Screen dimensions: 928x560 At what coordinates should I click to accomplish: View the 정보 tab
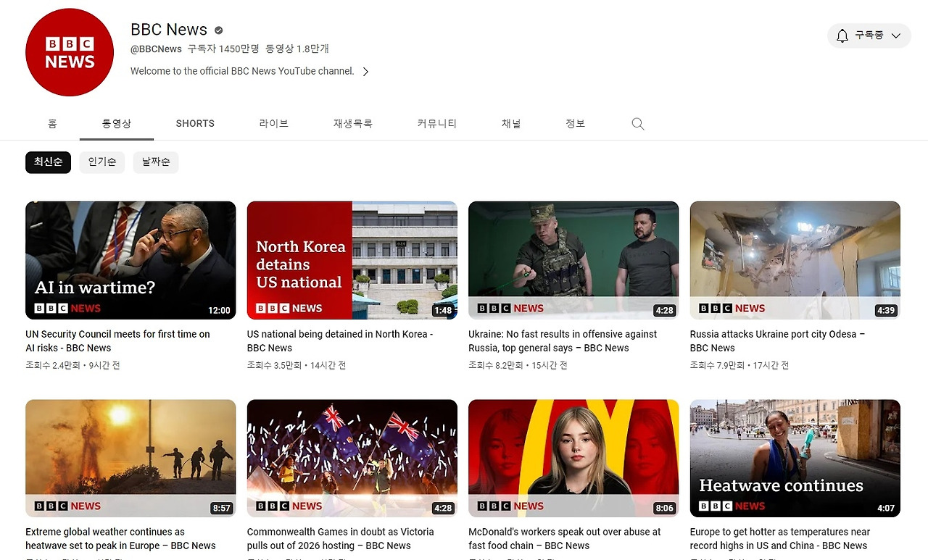click(575, 124)
